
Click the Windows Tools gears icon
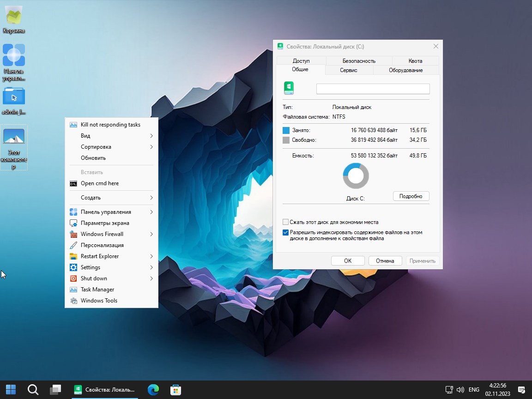coord(73,301)
